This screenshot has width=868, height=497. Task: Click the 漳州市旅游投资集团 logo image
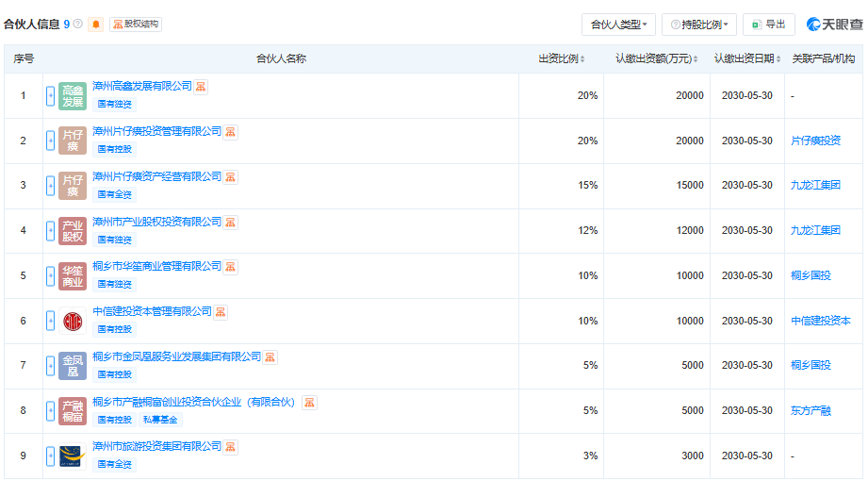pyautogui.click(x=73, y=456)
